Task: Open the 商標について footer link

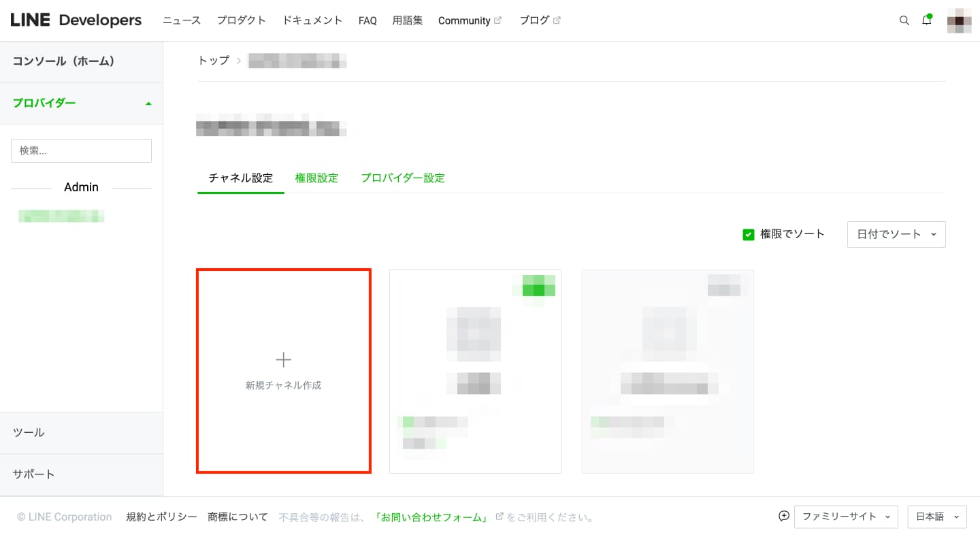Action: 238,517
